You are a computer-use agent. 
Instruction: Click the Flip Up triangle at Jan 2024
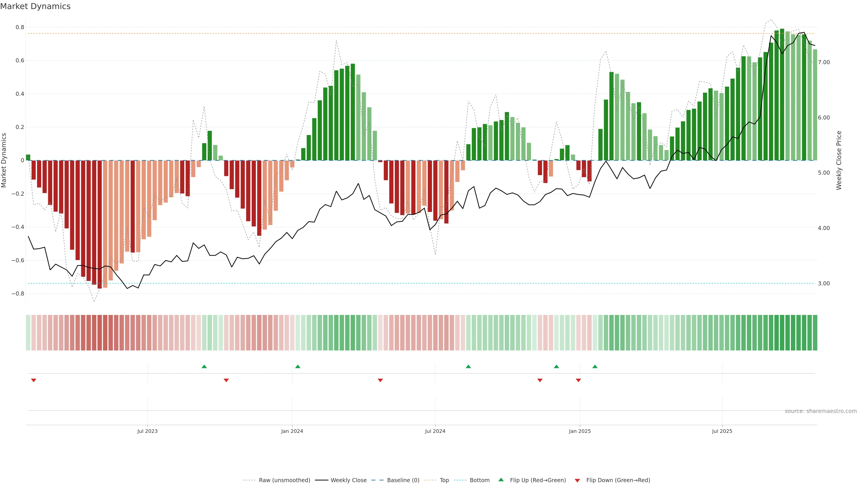pos(297,366)
